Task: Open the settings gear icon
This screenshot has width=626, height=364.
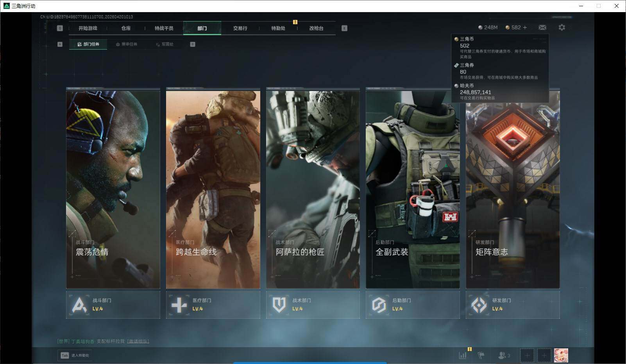Action: click(562, 27)
